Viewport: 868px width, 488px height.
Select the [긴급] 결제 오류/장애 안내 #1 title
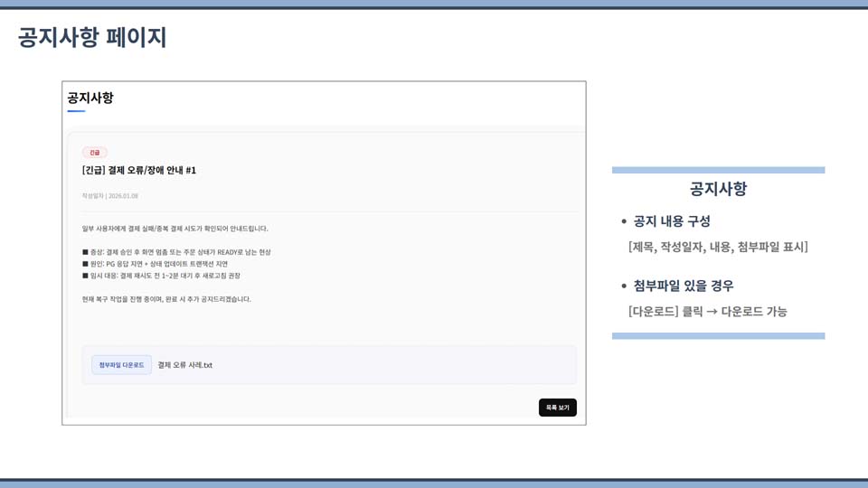[139, 170]
